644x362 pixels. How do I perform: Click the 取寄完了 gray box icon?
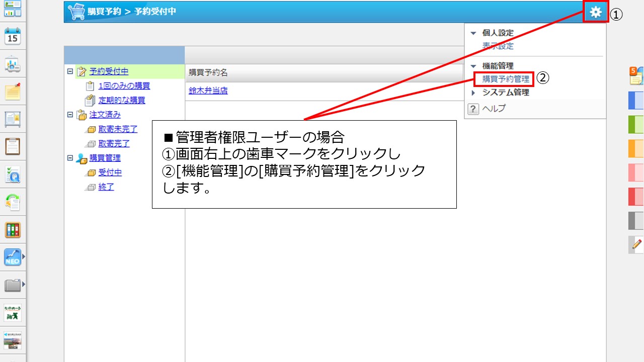coord(91,144)
